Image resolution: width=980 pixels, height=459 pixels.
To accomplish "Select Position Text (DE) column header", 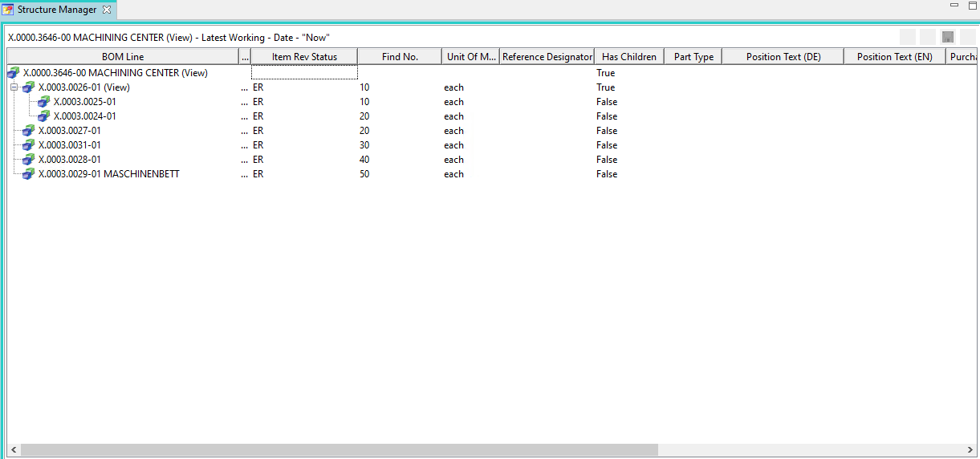I will coord(783,57).
